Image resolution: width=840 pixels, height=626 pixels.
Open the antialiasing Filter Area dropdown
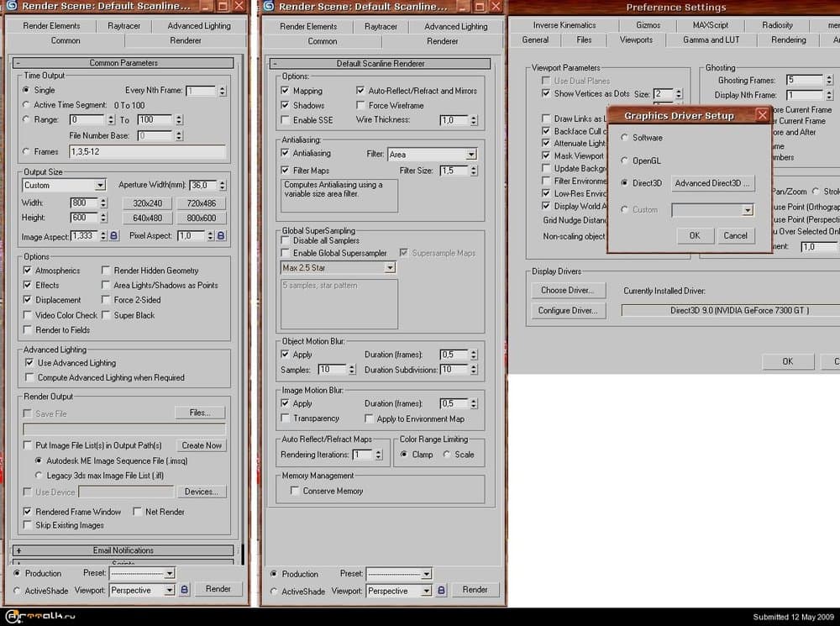click(x=470, y=155)
